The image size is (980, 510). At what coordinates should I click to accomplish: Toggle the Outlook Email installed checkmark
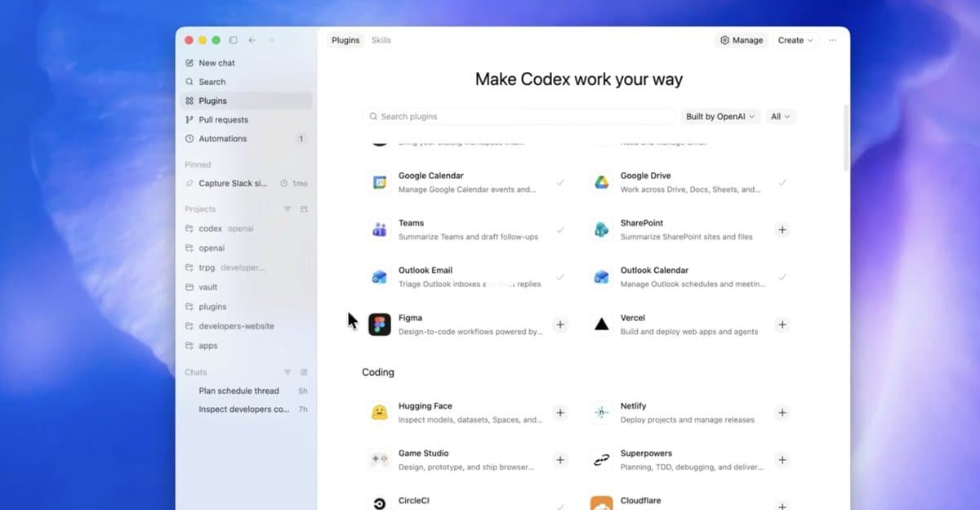[560, 276]
